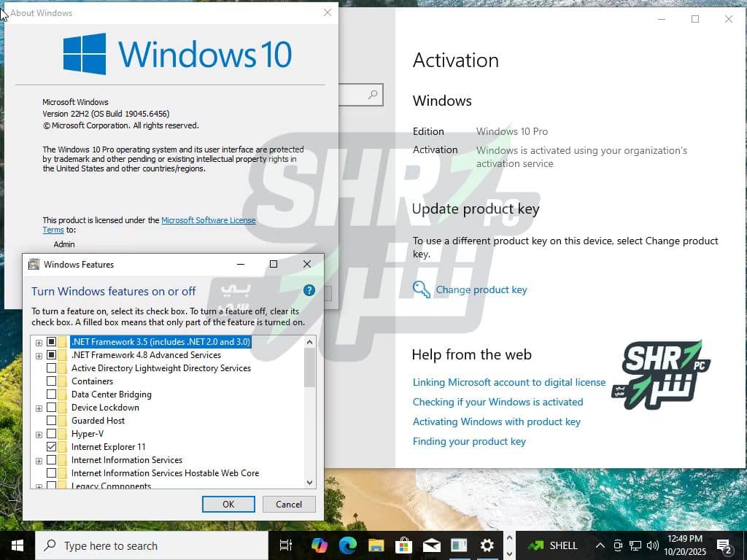Tick the Guarded Host checkbox
747x560 pixels.
pos(51,421)
